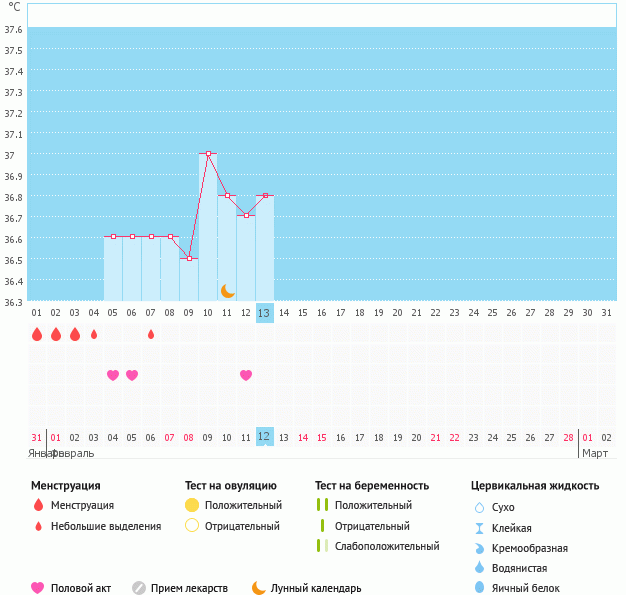Click the moon calendar icon on day 11
This screenshot has height=595, width=626.
click(x=228, y=291)
